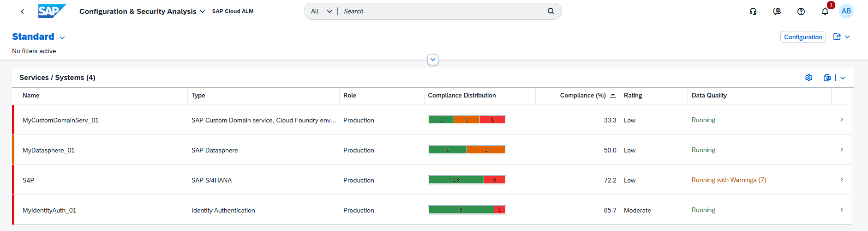Click into the Search input field

443,11
